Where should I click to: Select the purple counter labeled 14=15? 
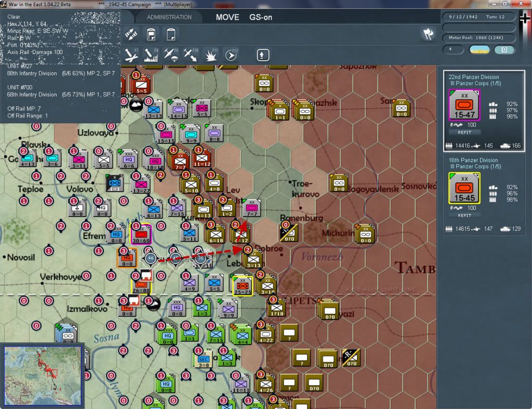pos(179,110)
